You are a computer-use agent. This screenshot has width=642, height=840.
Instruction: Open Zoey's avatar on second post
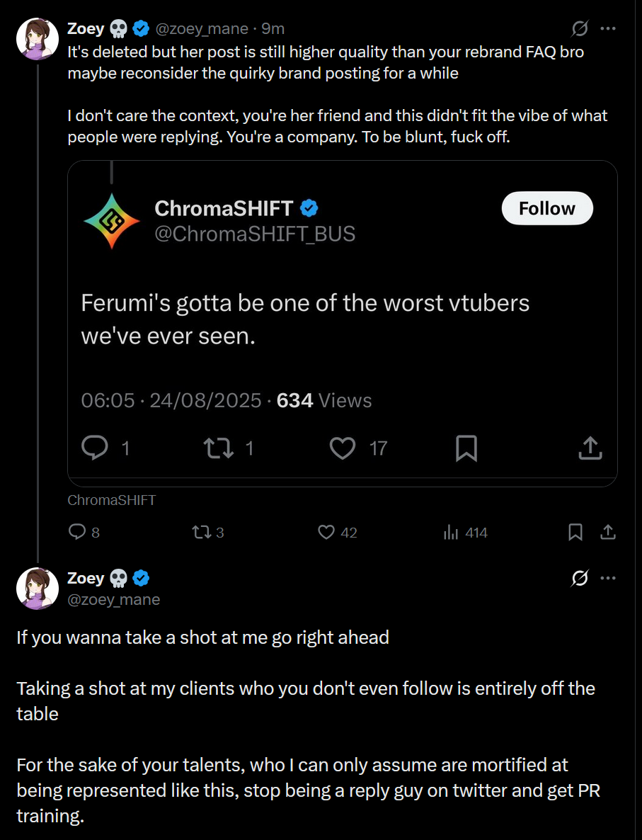point(37,588)
